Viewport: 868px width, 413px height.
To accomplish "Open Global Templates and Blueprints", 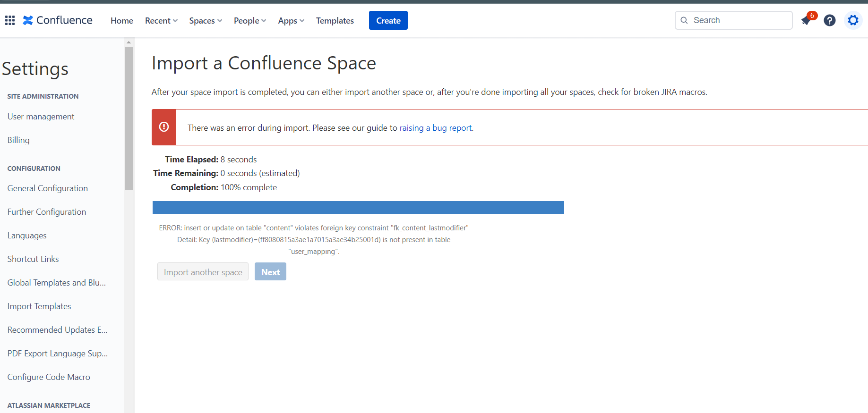I will pos(57,283).
